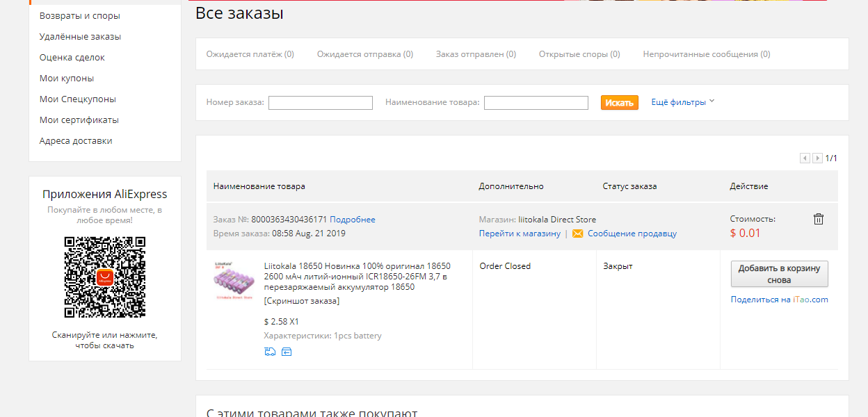
Task: Click the envelope icon beside Сообщение продавцу
Action: click(577, 234)
